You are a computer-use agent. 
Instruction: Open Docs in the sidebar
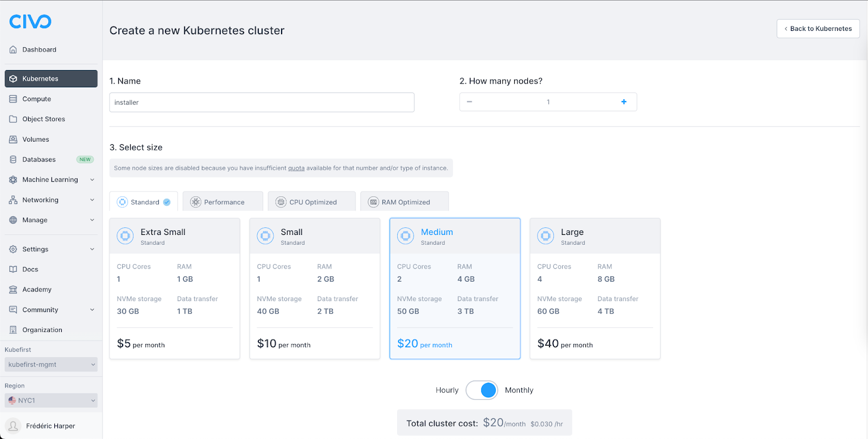(51, 269)
